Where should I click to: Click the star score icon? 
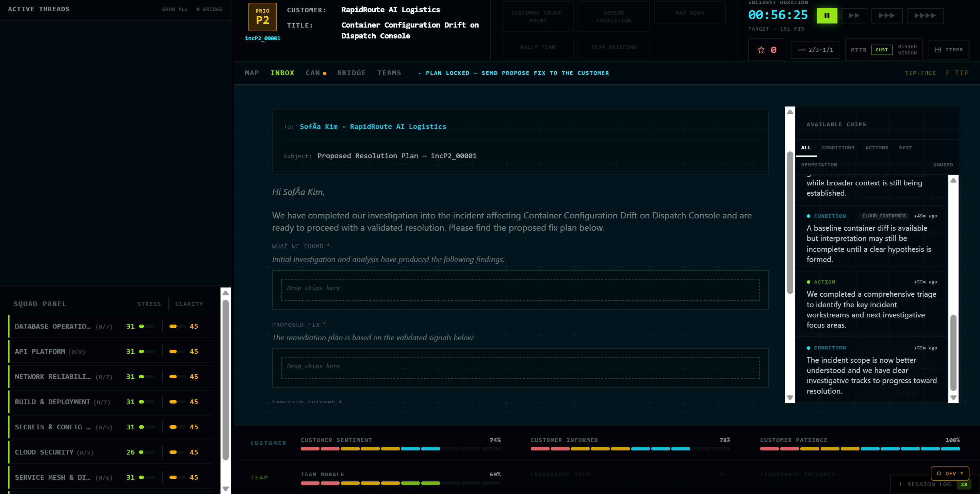(761, 50)
